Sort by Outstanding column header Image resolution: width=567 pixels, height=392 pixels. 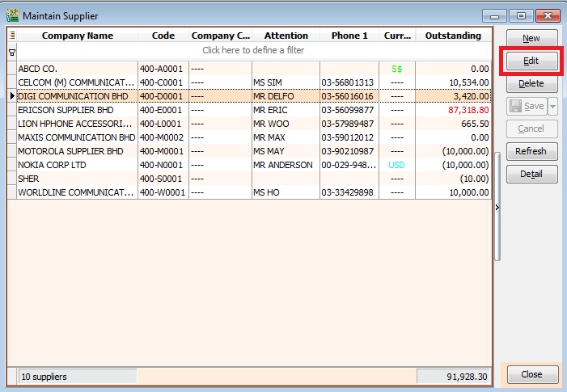(453, 36)
